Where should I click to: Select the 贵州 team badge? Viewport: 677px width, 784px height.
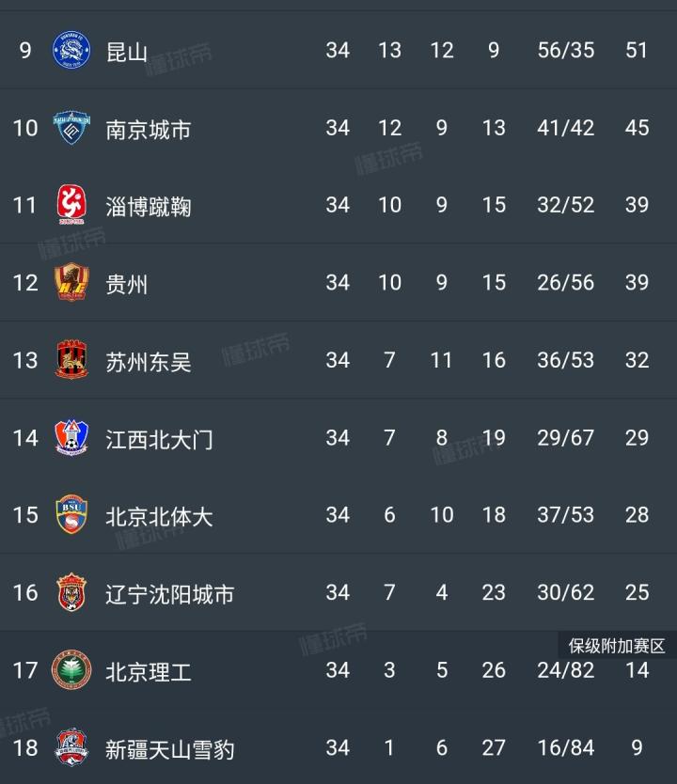pos(71,282)
